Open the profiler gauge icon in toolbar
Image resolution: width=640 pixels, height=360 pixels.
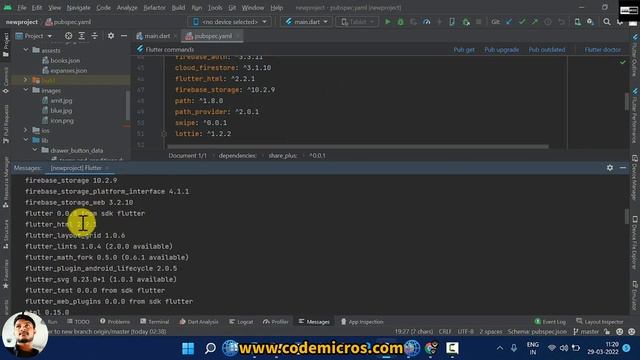(427, 22)
